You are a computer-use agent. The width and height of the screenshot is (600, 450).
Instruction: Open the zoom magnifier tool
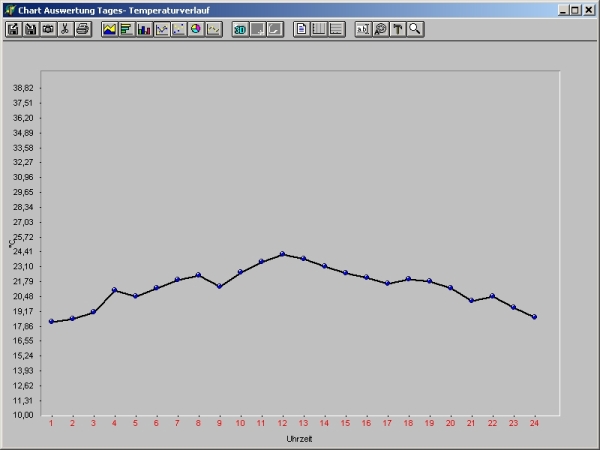[414, 29]
